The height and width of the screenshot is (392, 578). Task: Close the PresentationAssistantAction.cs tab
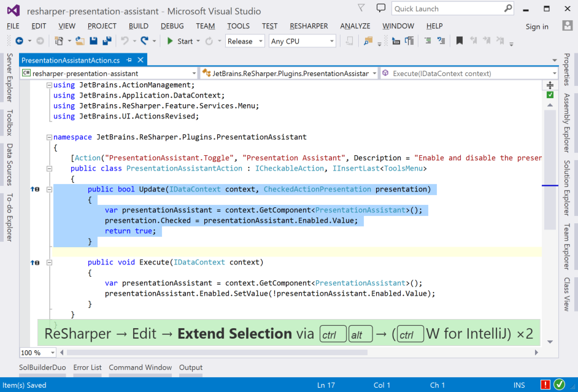tap(141, 60)
